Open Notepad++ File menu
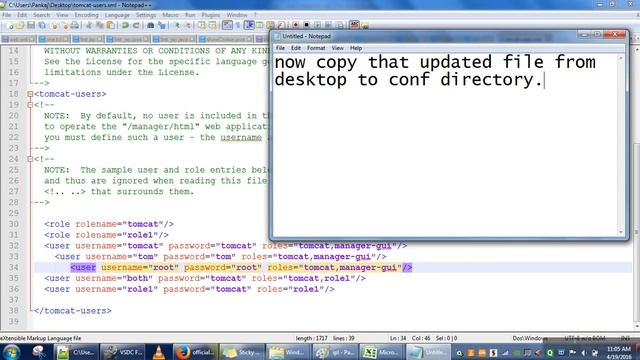The image size is (640, 360). pyautogui.click(x=7, y=15)
